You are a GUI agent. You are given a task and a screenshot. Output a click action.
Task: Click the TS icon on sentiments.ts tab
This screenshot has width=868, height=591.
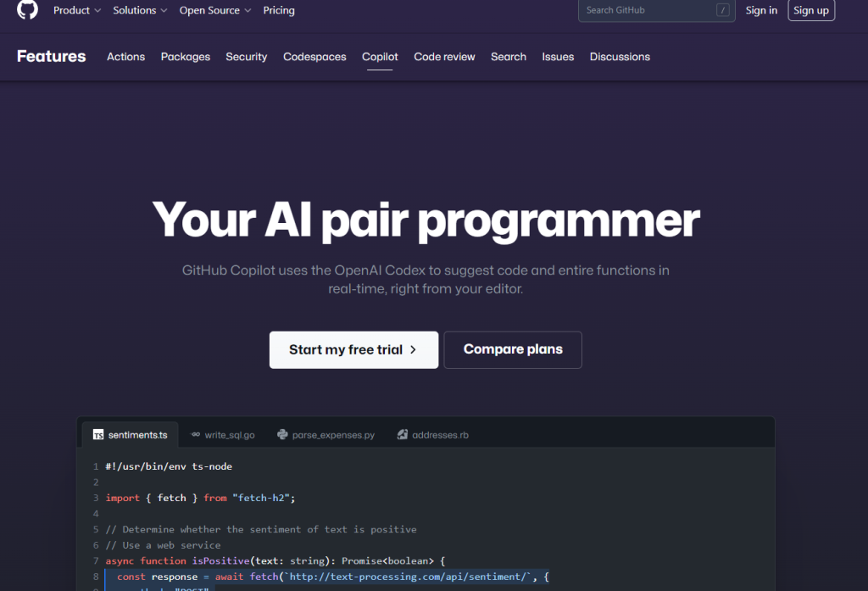coord(97,434)
